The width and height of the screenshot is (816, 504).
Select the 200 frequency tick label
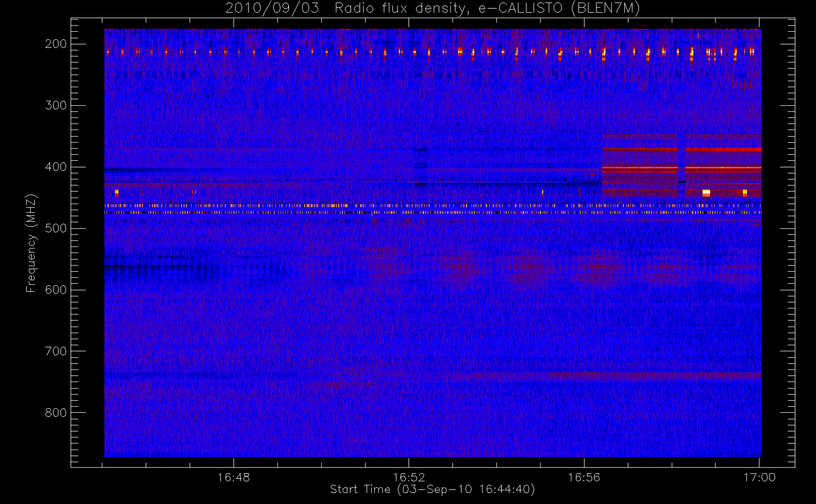(55, 44)
